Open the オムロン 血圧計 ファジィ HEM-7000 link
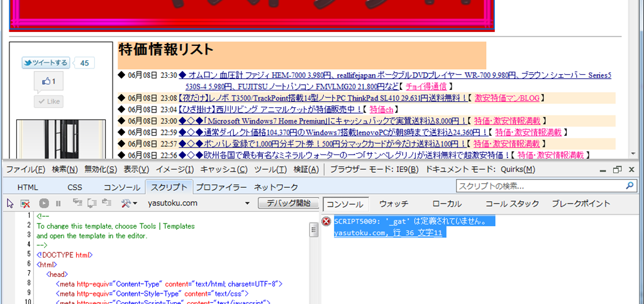Viewport: 644px width, 304px height. (395, 81)
